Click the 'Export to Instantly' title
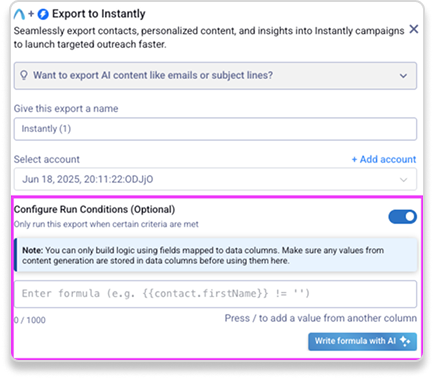This screenshot has width=433, height=378. pyautogui.click(x=99, y=14)
